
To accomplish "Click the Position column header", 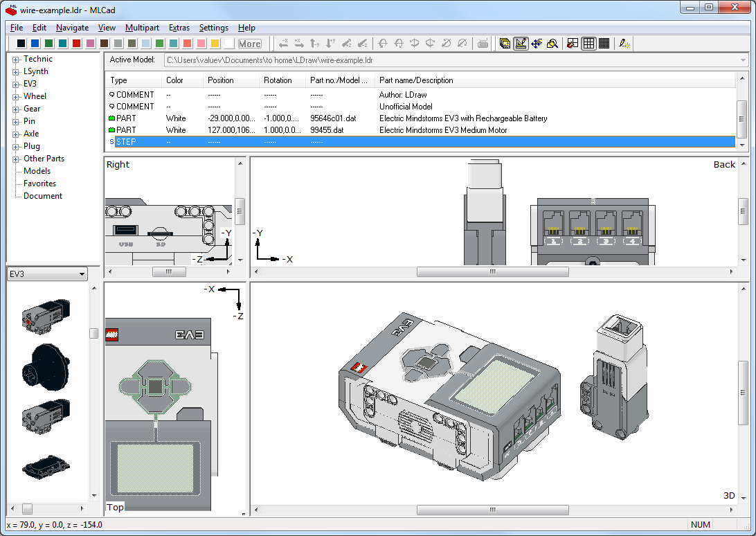I will tap(231, 80).
